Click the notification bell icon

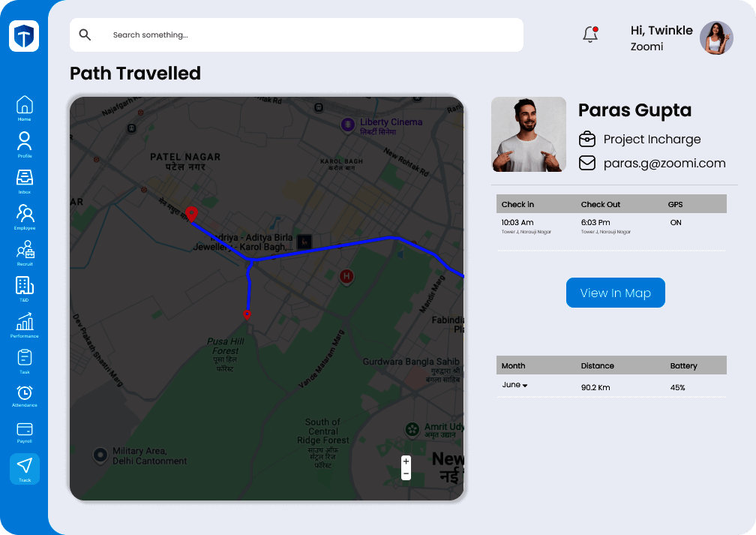click(590, 35)
